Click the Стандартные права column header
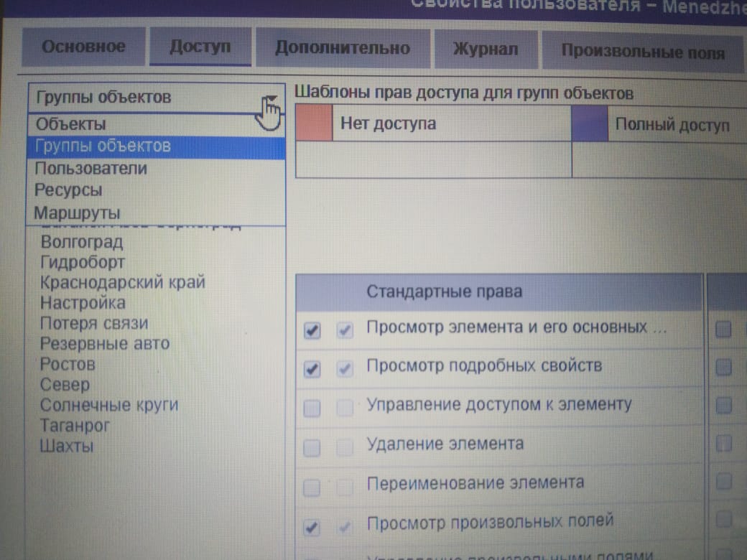The height and width of the screenshot is (560, 747). pyautogui.click(x=445, y=292)
